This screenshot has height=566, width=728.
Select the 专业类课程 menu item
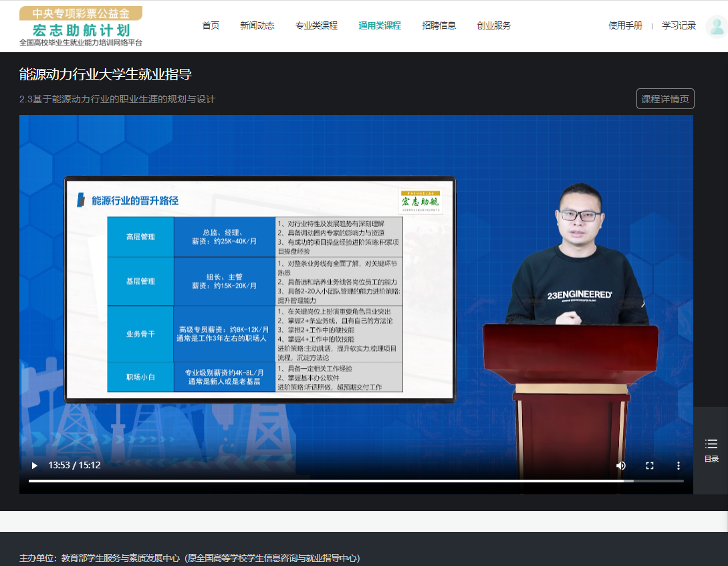point(316,26)
